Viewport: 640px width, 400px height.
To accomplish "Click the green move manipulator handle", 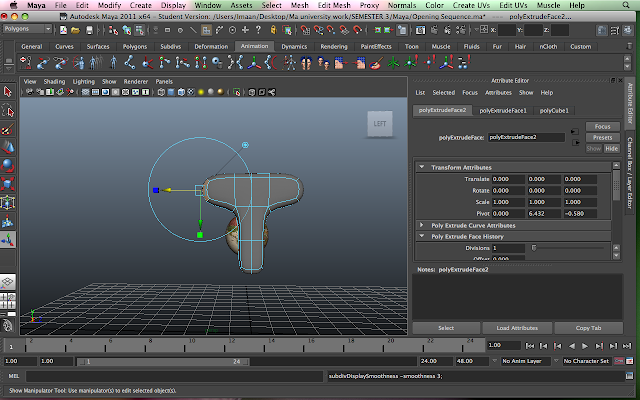I will [x=201, y=235].
